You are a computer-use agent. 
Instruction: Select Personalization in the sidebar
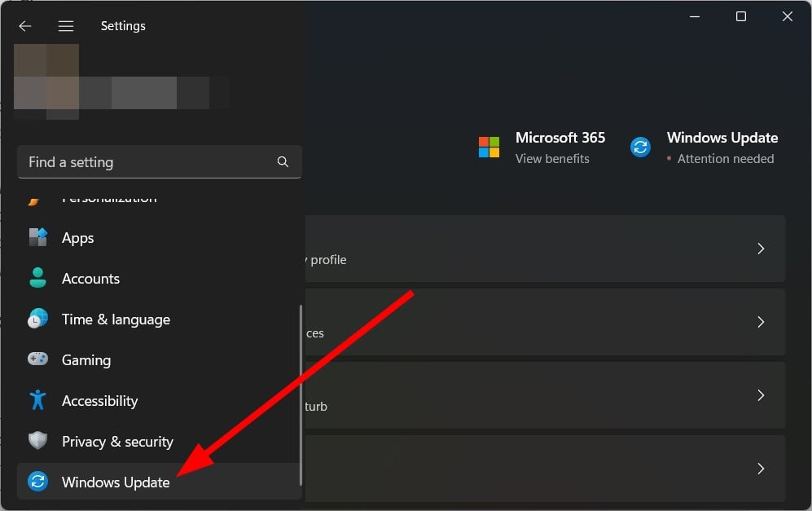coord(110,196)
